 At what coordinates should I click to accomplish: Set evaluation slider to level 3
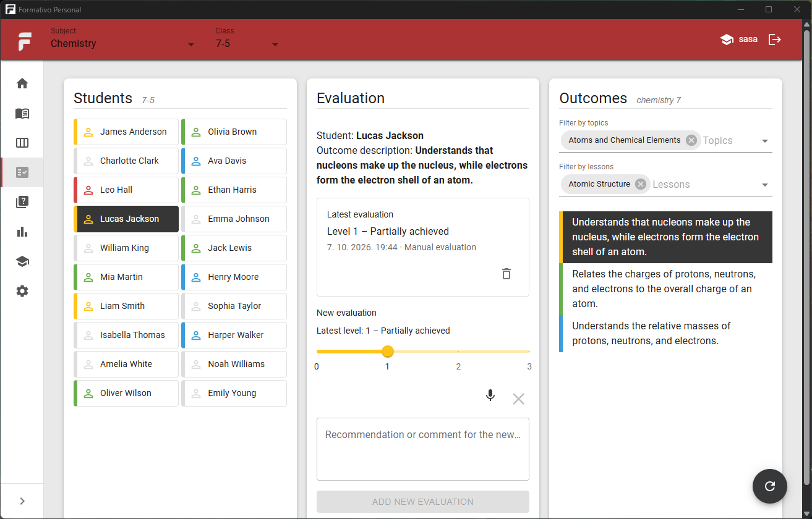(x=529, y=352)
